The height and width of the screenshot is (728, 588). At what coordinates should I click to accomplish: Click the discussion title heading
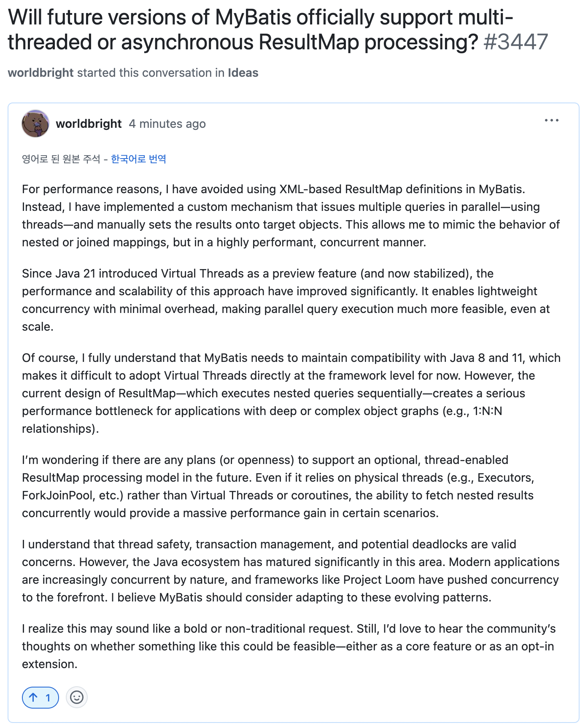point(278,30)
